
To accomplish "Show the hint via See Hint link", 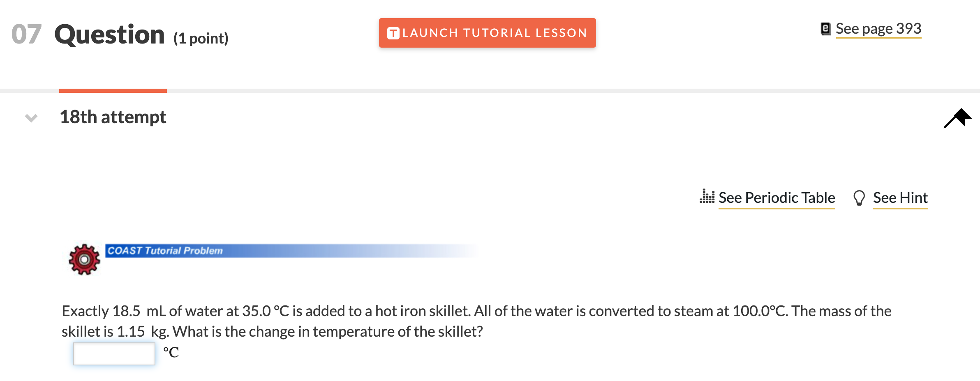I will pyautogui.click(x=900, y=198).
